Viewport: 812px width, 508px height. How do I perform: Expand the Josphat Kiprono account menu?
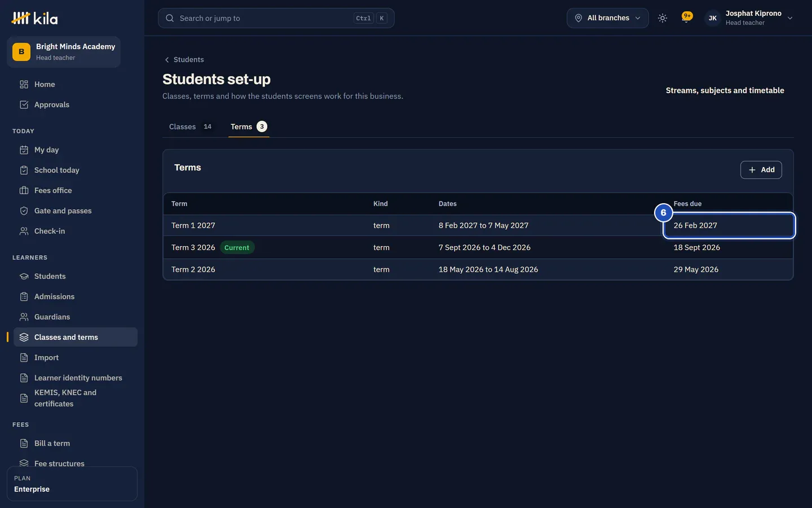coord(750,18)
